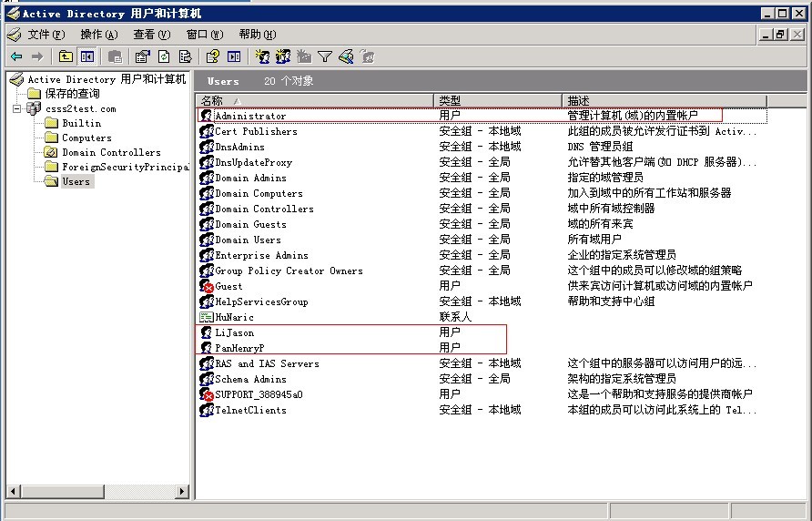This screenshot has width=812, height=521.
Task: Select the HuNaric contact icon
Action: pos(206,317)
